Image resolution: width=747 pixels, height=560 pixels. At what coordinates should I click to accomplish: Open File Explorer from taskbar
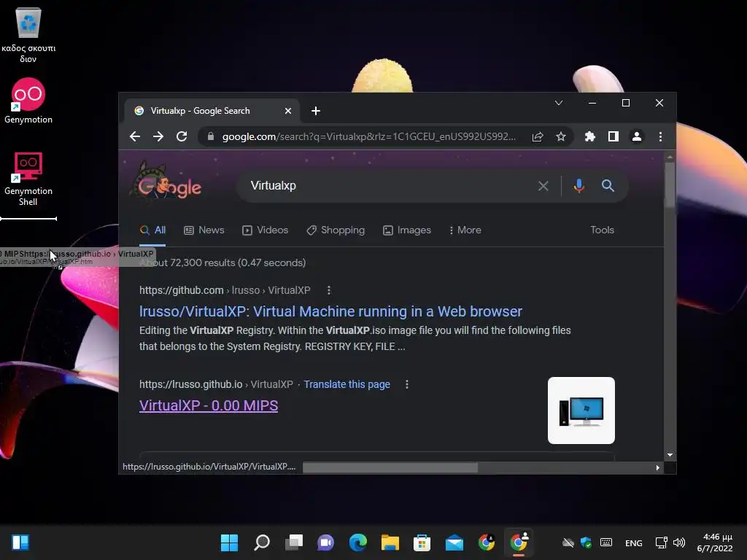point(390,542)
